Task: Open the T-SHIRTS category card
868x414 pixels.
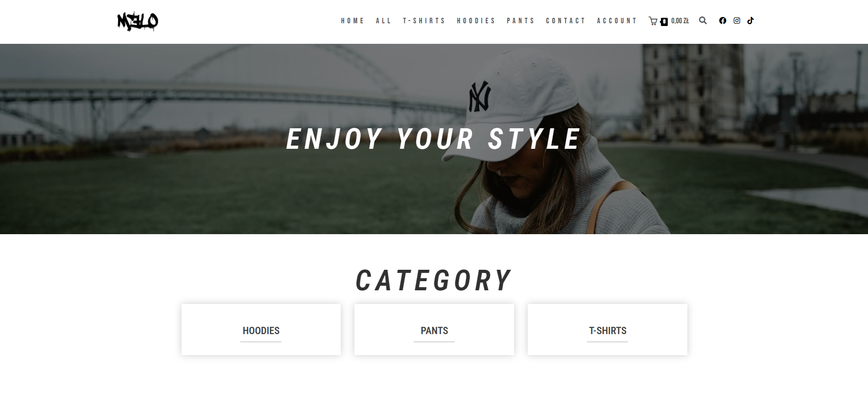Action: [608, 330]
